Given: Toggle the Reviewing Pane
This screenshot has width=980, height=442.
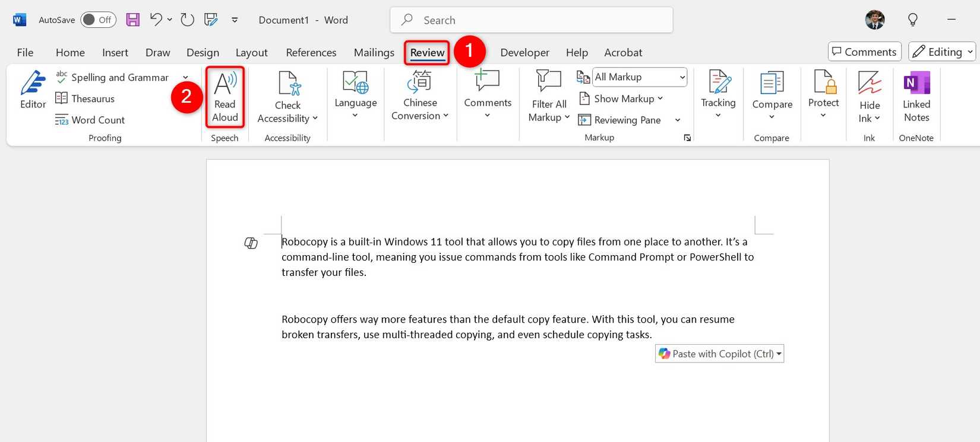Looking at the screenshot, I should [x=621, y=120].
